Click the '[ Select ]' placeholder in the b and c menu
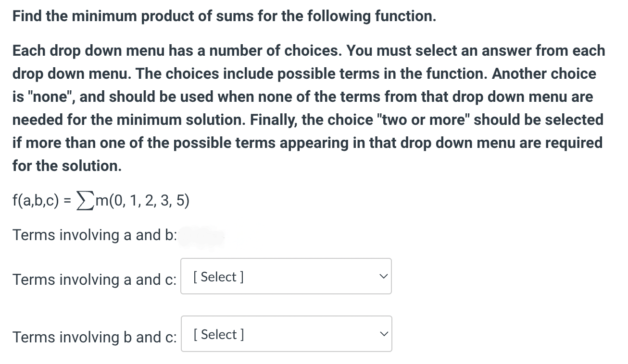 pyautogui.click(x=218, y=334)
